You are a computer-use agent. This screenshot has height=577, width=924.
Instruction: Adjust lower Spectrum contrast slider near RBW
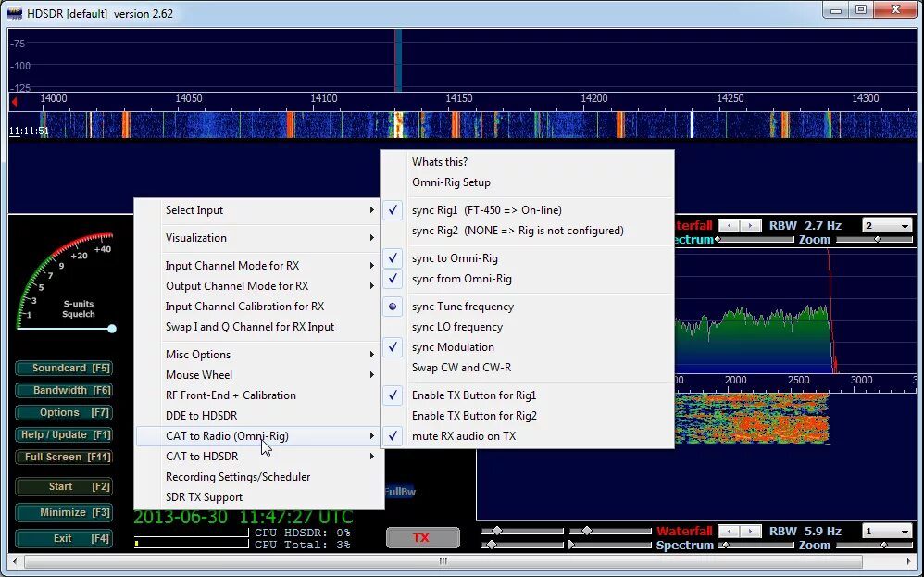click(x=726, y=546)
